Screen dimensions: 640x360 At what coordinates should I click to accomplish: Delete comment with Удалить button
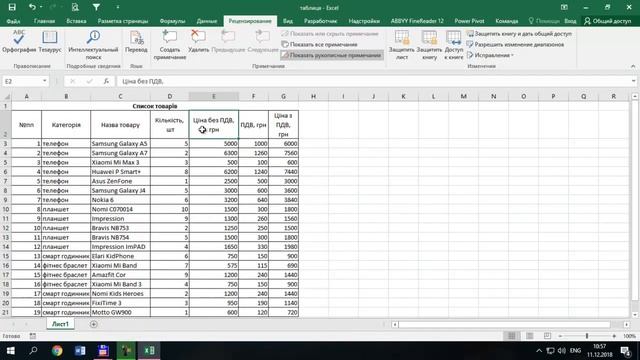[198, 42]
